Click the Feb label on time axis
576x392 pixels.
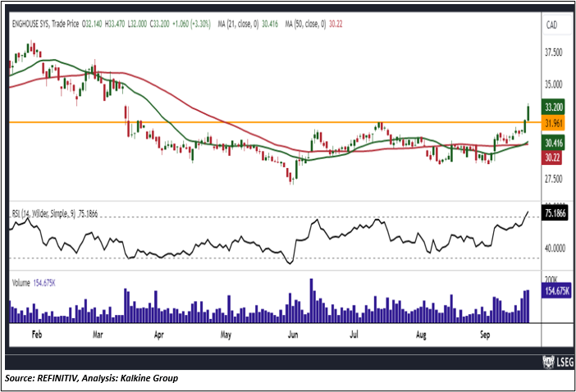[37, 335]
